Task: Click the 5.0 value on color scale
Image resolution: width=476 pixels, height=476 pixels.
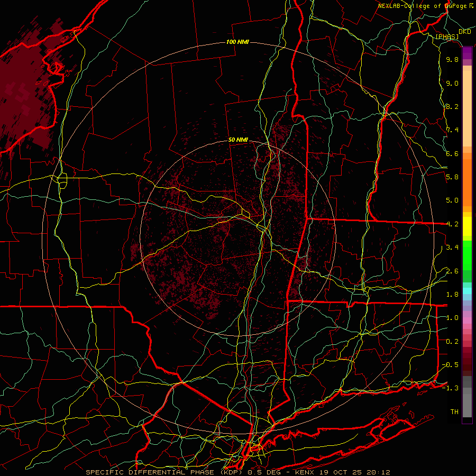Action: pos(452,200)
